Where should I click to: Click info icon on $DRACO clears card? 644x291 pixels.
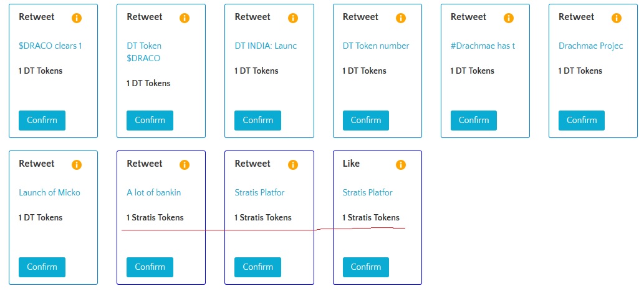tap(77, 18)
